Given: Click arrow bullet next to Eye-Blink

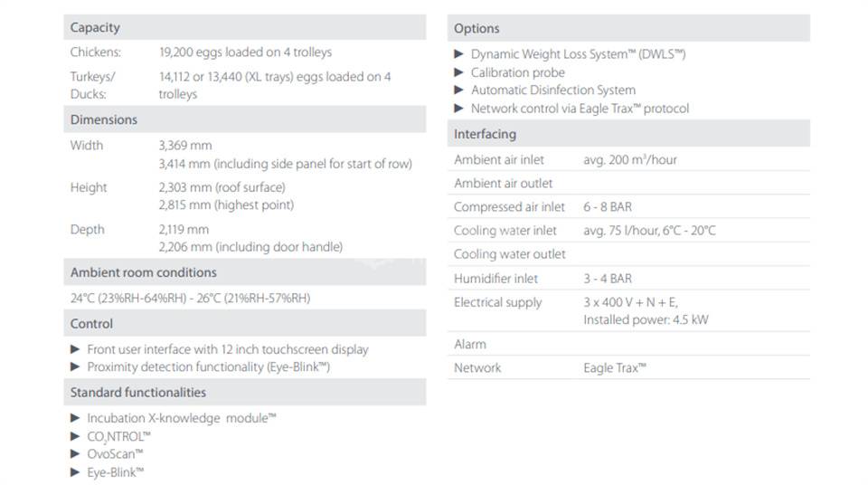Looking at the screenshot, I should [75, 472].
